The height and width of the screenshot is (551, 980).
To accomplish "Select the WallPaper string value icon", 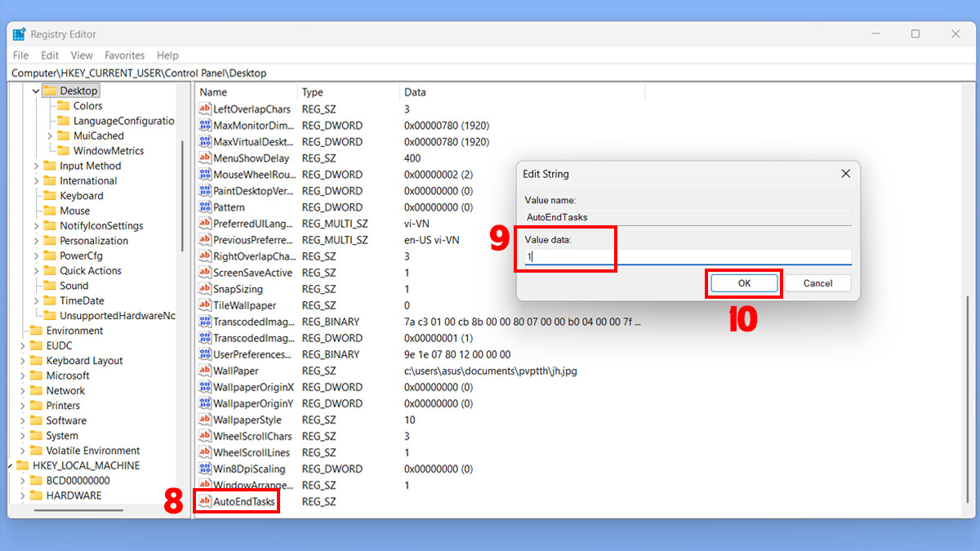I will coord(206,371).
